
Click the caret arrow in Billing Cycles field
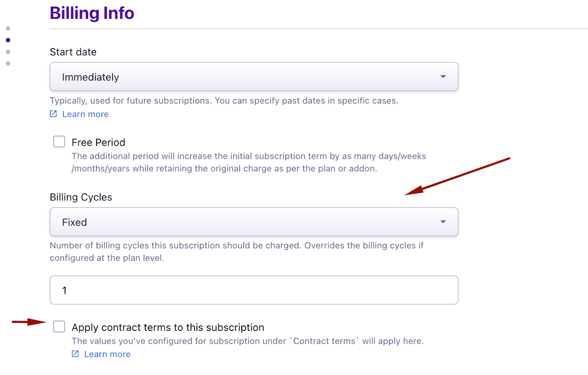point(443,222)
